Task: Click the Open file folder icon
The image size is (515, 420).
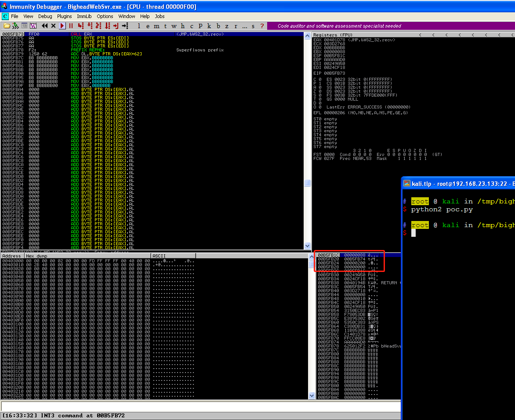Action: (x=7, y=26)
